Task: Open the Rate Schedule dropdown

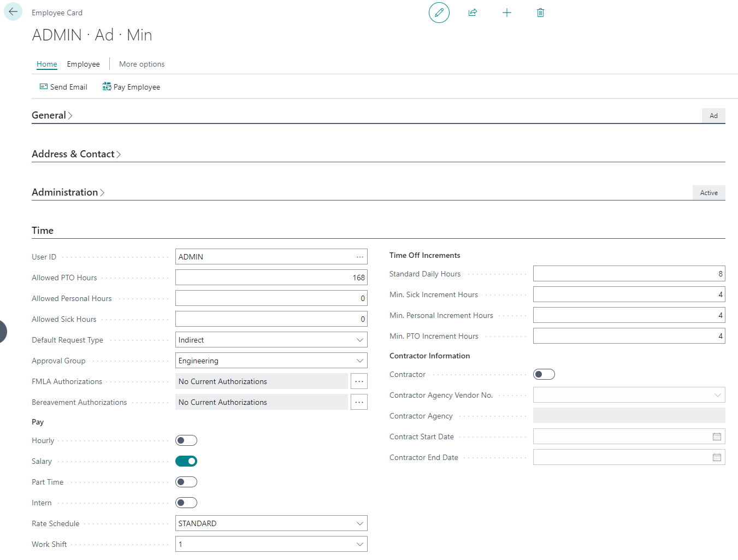Action: [360, 523]
